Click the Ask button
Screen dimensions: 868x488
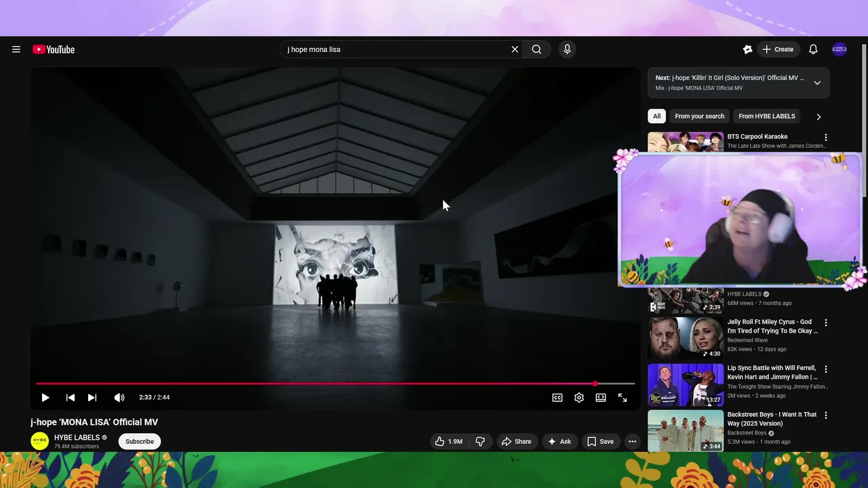[x=559, y=441]
